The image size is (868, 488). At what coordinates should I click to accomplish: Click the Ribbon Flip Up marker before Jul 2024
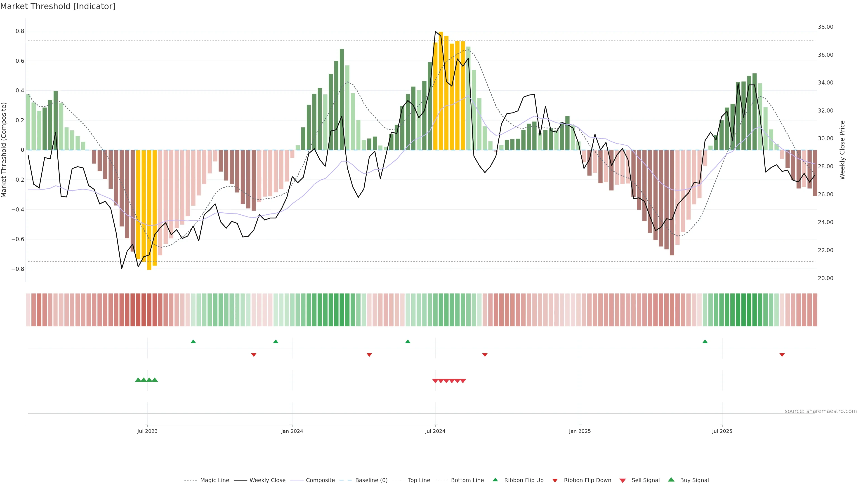pyautogui.click(x=408, y=342)
